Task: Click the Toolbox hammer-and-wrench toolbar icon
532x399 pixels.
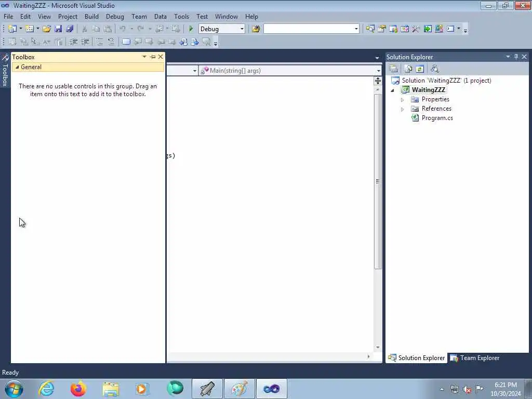Action: click(416, 29)
